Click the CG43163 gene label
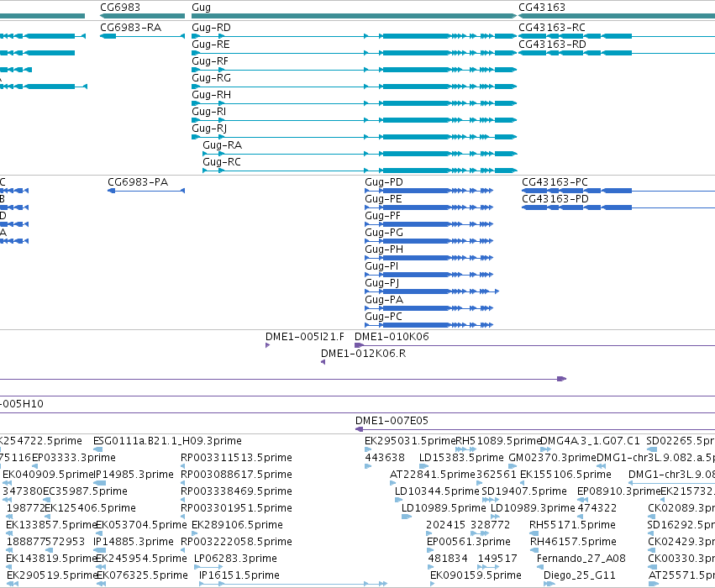 (x=542, y=8)
